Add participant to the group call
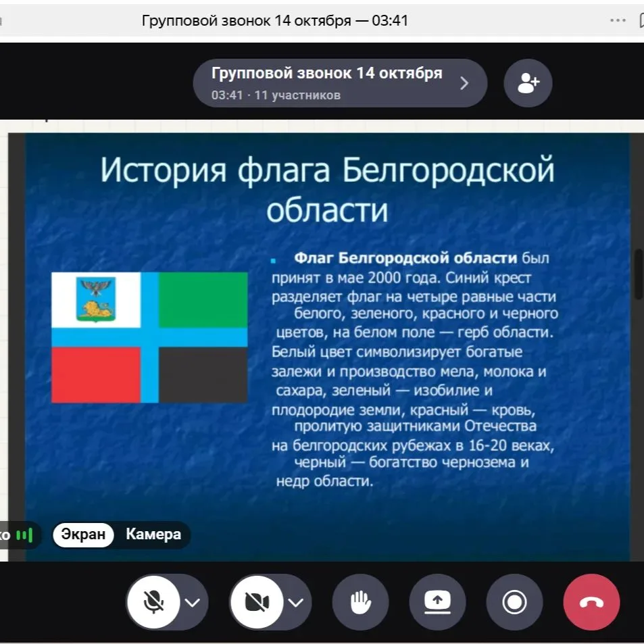This screenshot has height=644, width=644. pos(528,83)
